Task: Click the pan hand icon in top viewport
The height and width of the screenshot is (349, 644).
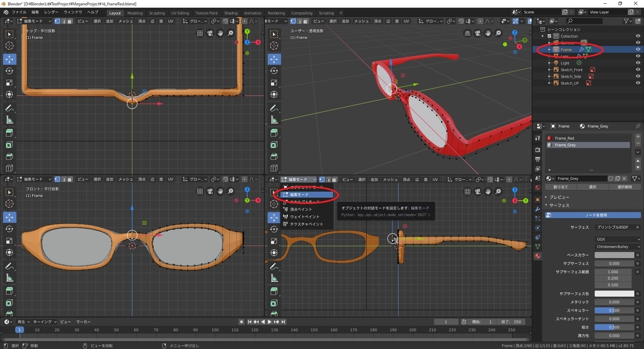Action: click(x=220, y=33)
